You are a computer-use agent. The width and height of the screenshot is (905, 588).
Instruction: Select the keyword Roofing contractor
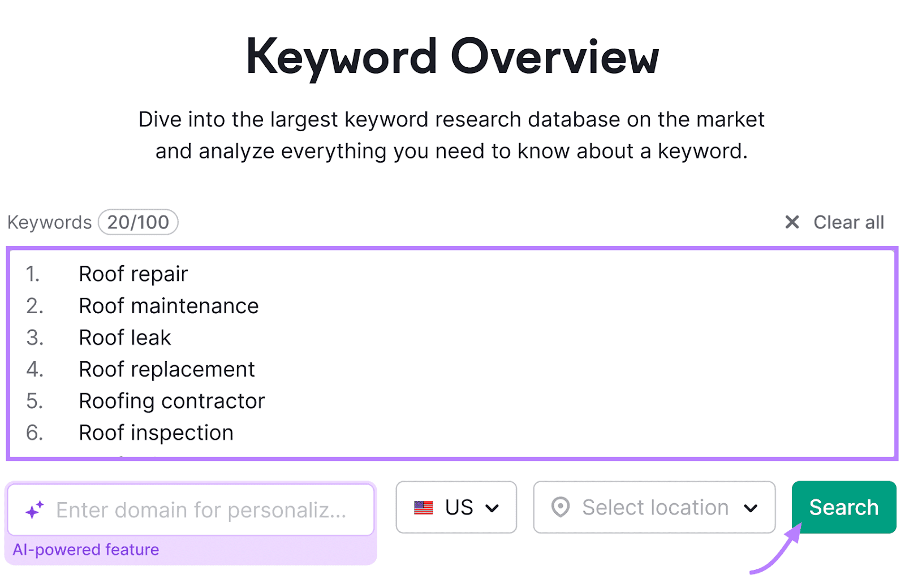(171, 401)
